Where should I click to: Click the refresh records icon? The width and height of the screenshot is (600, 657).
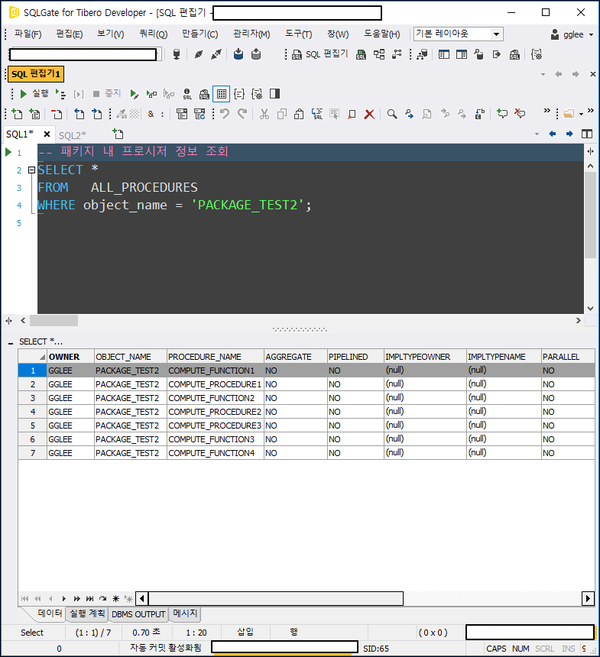coord(103,598)
